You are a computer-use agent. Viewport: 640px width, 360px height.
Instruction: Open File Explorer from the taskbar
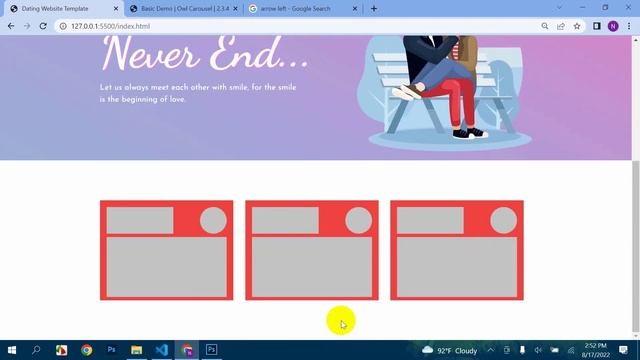pos(136,350)
